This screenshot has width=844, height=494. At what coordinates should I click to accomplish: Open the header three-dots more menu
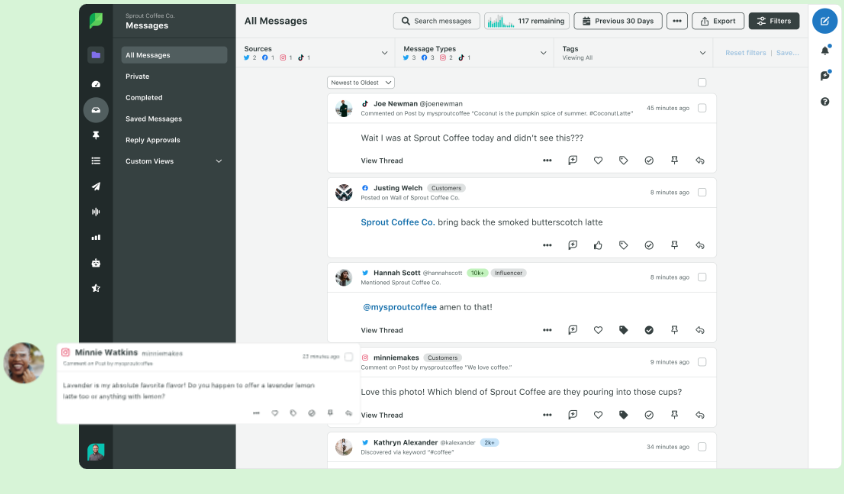coord(677,21)
